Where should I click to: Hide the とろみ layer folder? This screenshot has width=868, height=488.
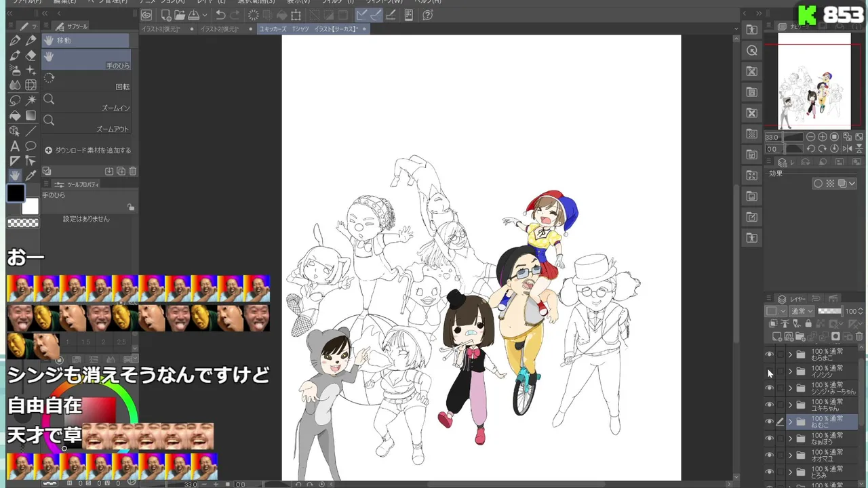tap(769, 472)
